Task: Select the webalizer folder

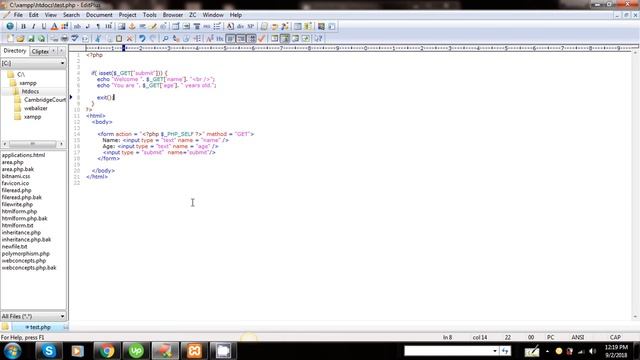Action: click(x=36, y=108)
